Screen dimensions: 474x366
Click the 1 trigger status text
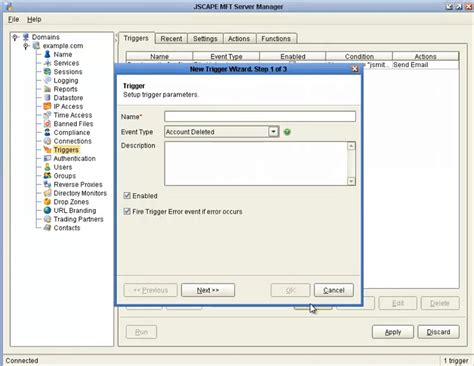pyautogui.click(x=456, y=361)
